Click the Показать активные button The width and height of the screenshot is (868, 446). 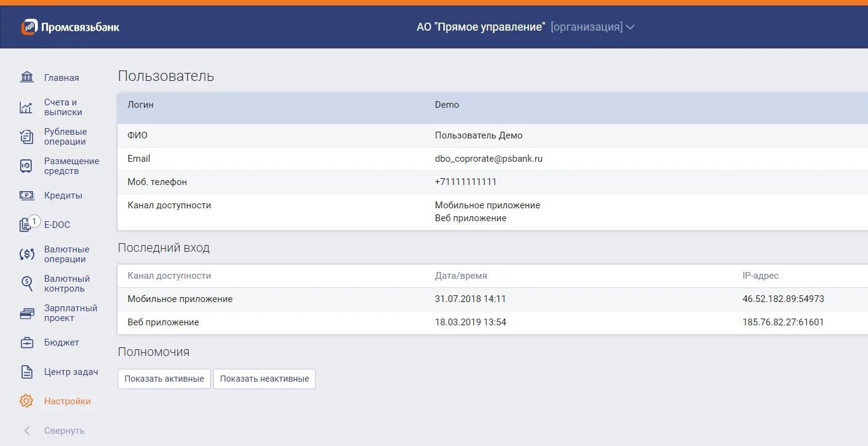tap(164, 379)
